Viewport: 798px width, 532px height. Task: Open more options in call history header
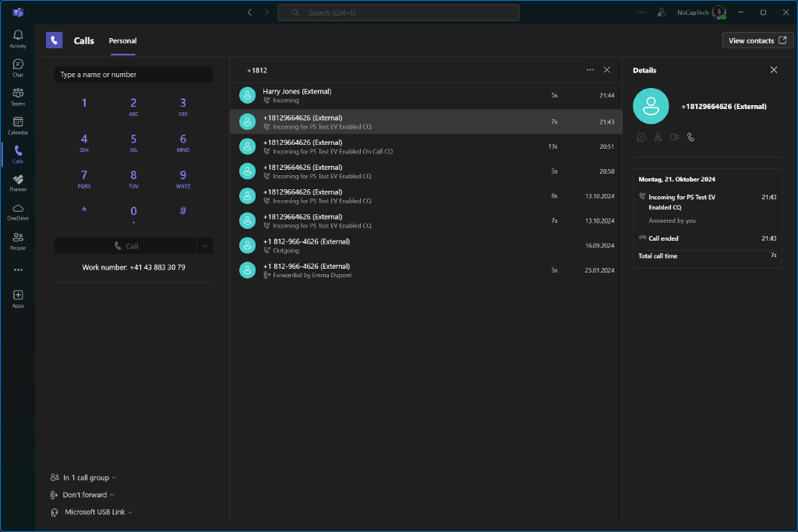point(590,70)
